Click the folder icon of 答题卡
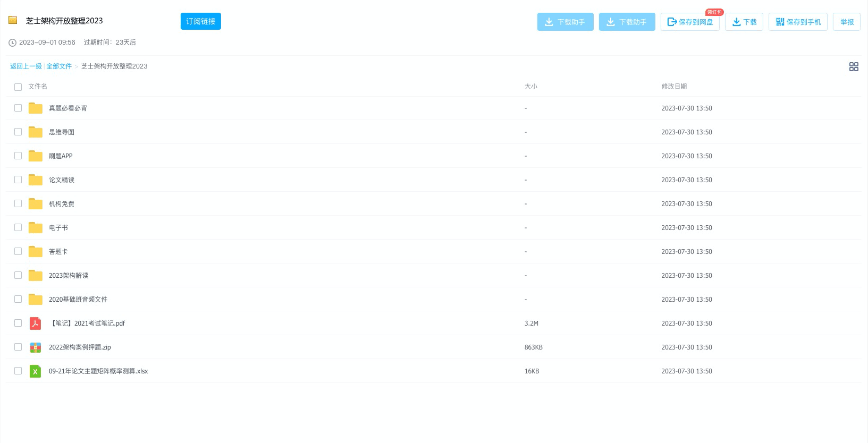 36,252
